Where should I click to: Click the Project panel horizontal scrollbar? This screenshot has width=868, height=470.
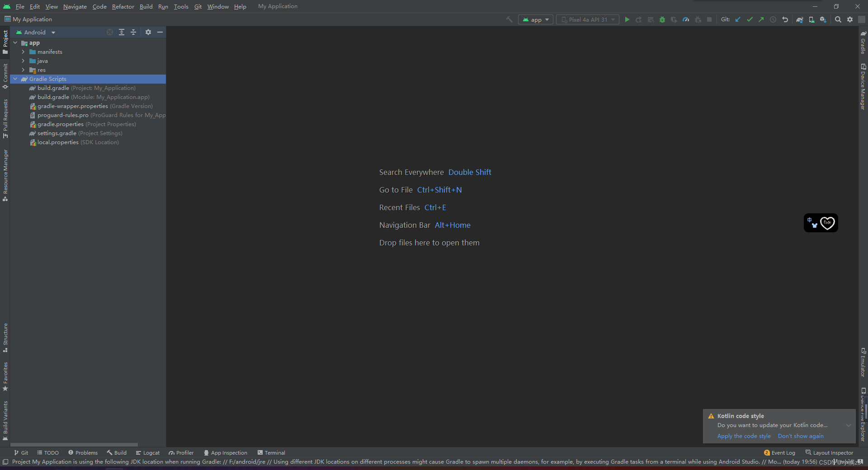click(x=74, y=445)
